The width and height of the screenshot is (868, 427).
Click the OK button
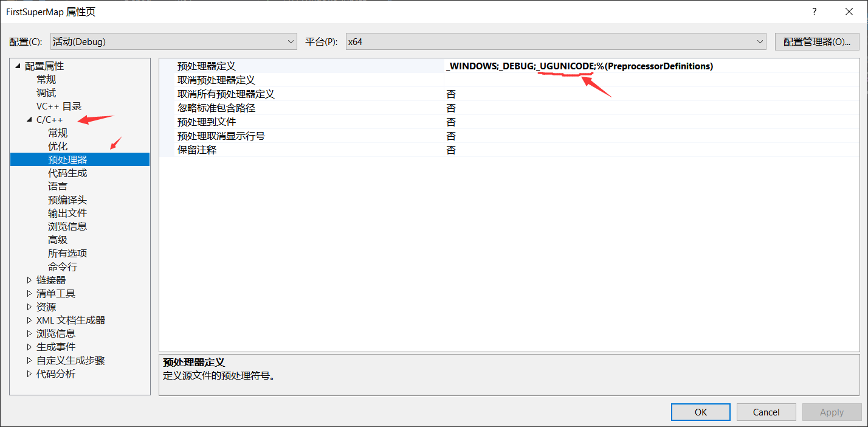click(x=700, y=412)
